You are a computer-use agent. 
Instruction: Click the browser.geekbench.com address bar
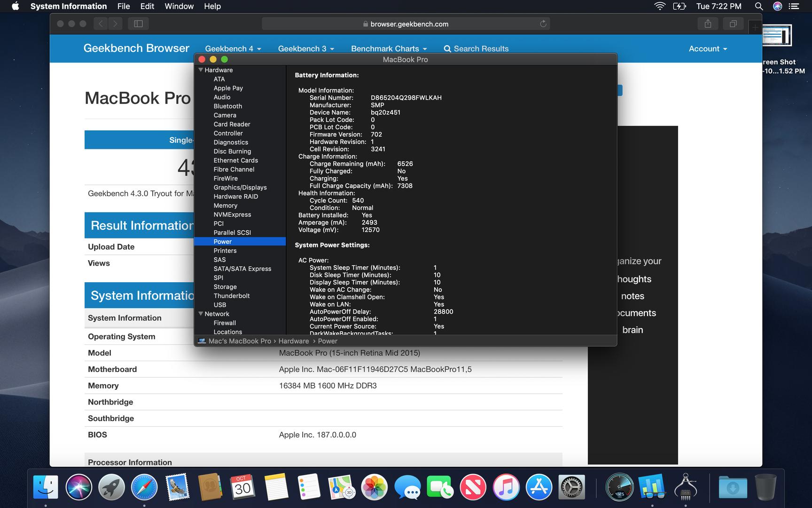[406, 24]
